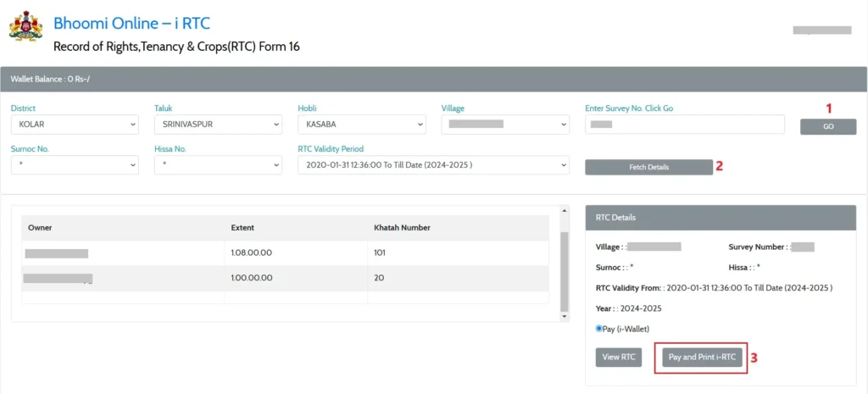Open the District dropdown showing KOLAR
Image resolution: width=868 pixels, height=394 pixels.
coord(75,125)
